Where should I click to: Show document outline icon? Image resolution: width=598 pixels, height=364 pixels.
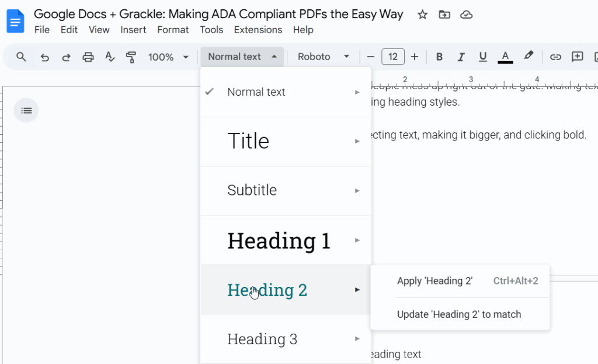26,110
